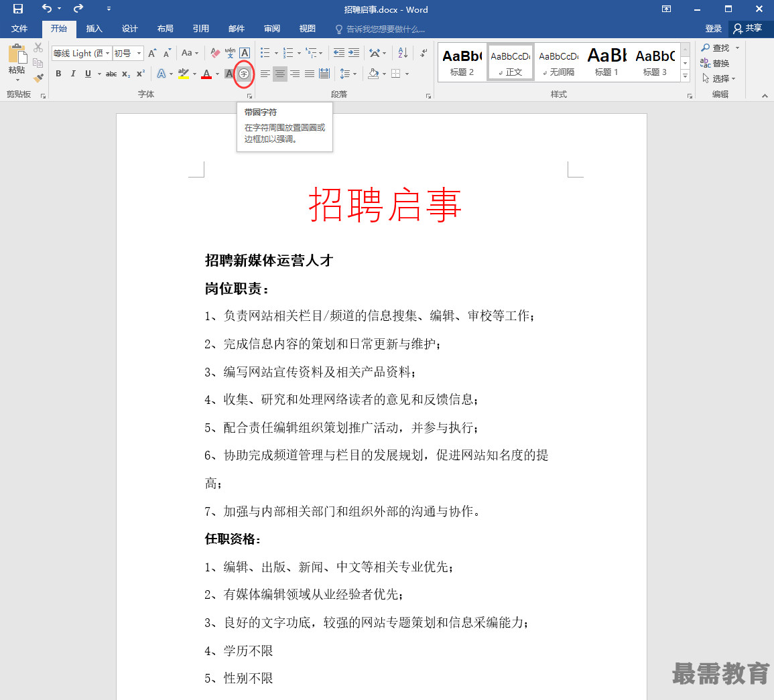Copy the selection with the copy icon
The width and height of the screenshot is (774, 700).
[38, 63]
